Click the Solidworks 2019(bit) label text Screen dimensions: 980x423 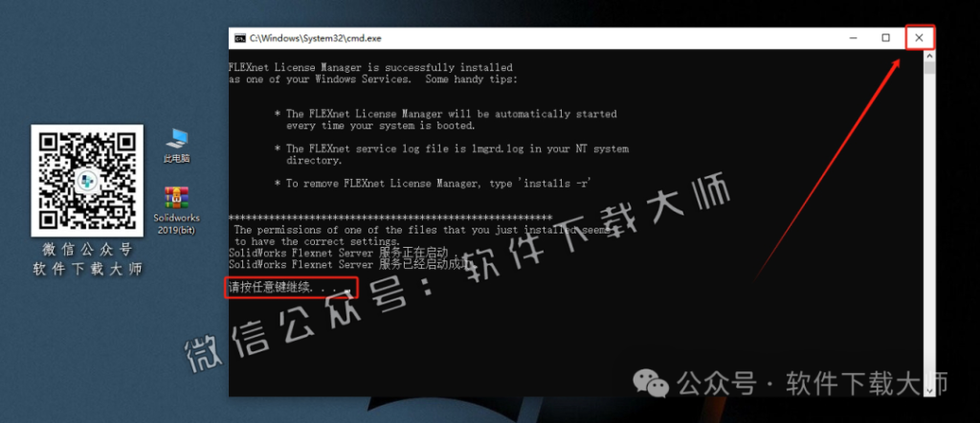177,224
